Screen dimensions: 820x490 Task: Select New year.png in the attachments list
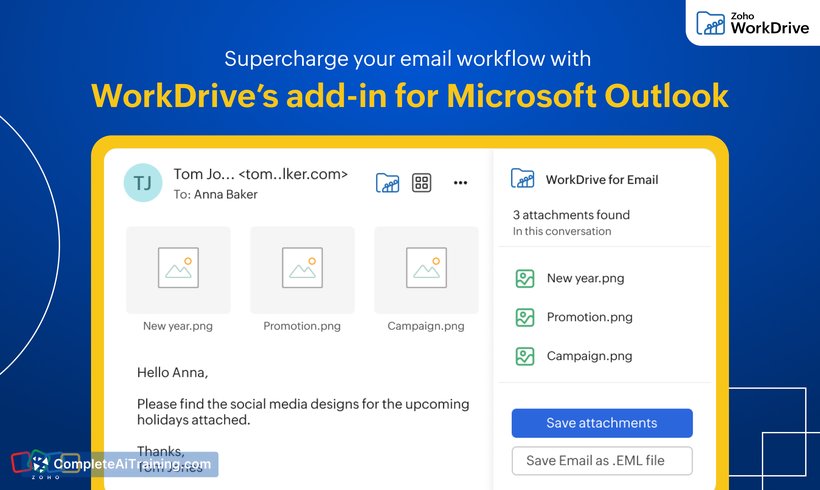pos(585,278)
